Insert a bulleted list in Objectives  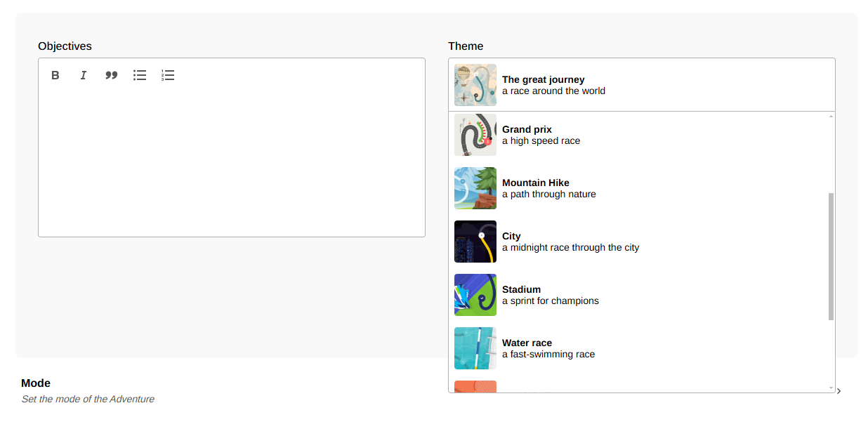coord(140,75)
